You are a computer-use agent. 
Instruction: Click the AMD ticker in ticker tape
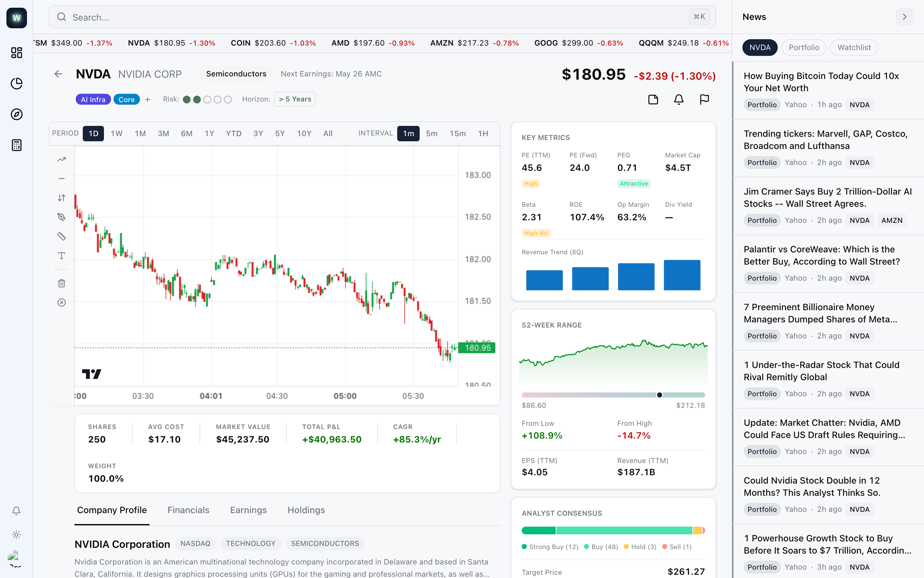[x=373, y=43]
